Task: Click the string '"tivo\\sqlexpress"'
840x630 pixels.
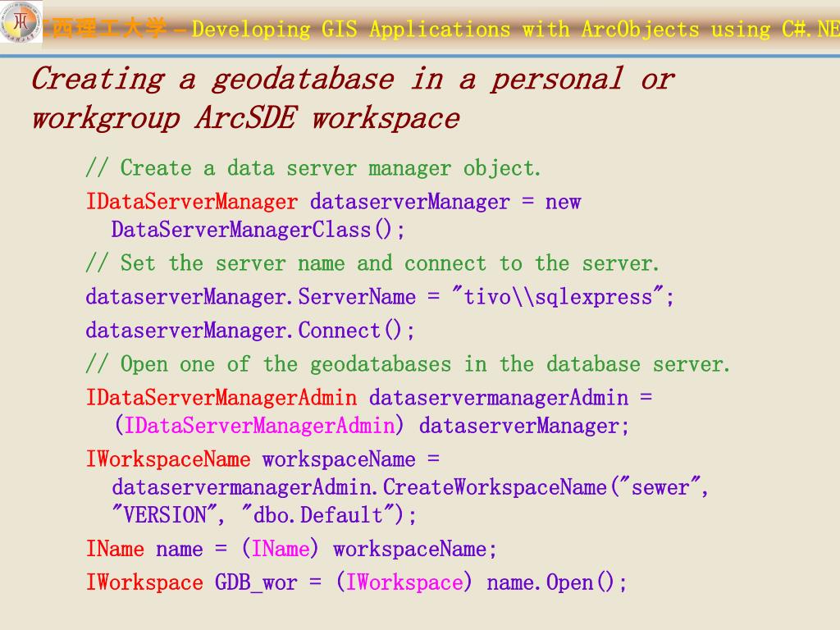Action: tap(557, 296)
